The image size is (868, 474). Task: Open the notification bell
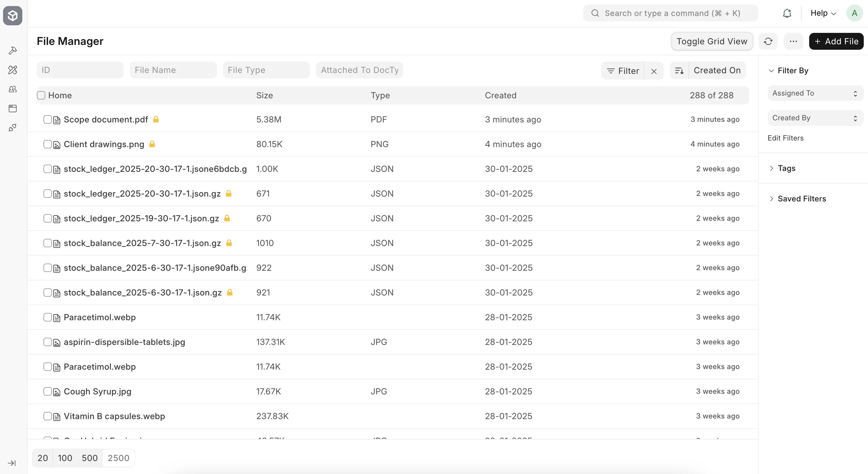click(x=787, y=13)
